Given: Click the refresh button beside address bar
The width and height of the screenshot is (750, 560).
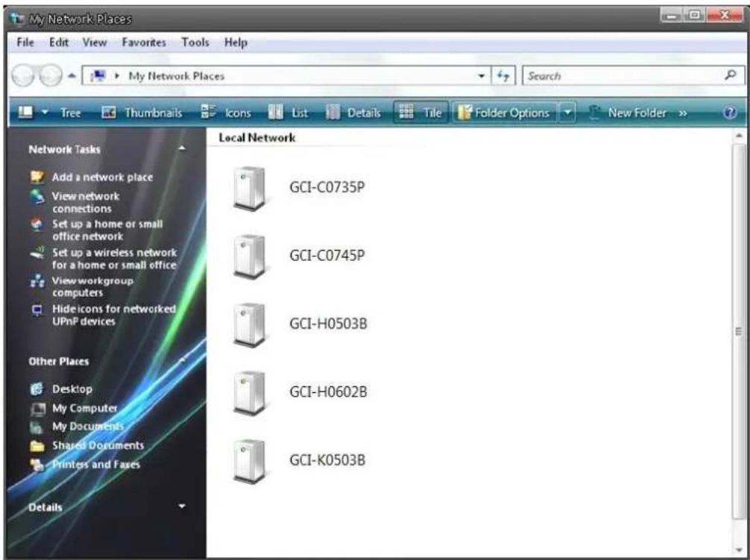Looking at the screenshot, I should [503, 75].
